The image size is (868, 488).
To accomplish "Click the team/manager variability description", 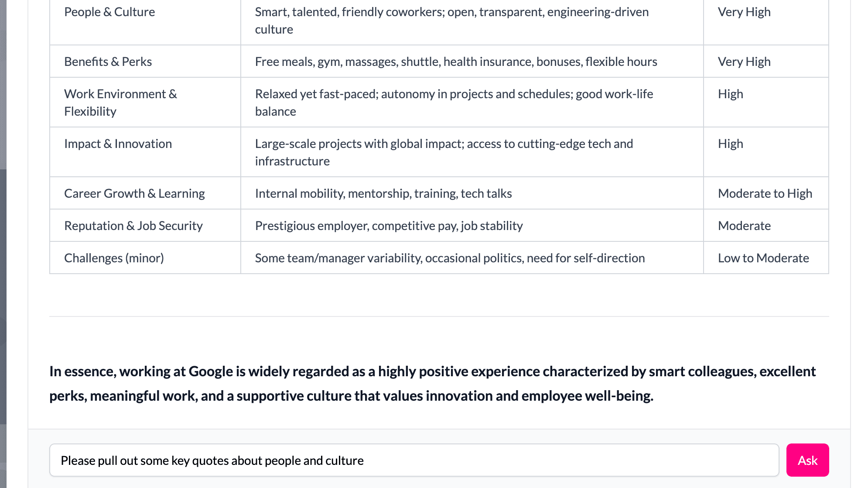I will pyautogui.click(x=450, y=258).
